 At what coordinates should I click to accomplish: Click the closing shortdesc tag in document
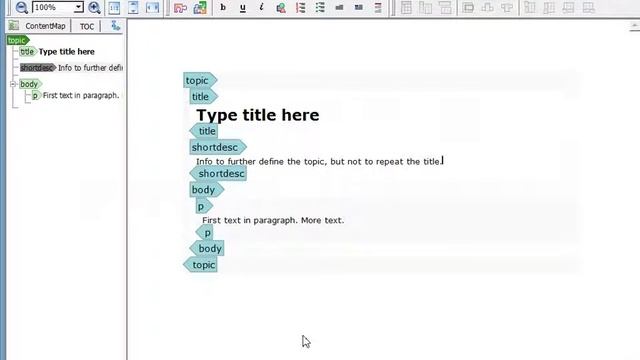point(218,173)
